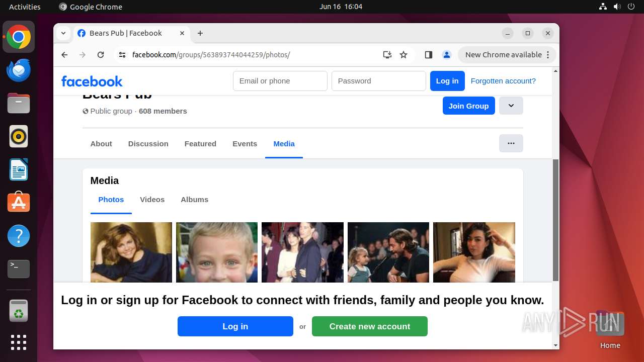
Task: Open New Chrome available update menu
Action: pyautogui.click(x=507, y=55)
